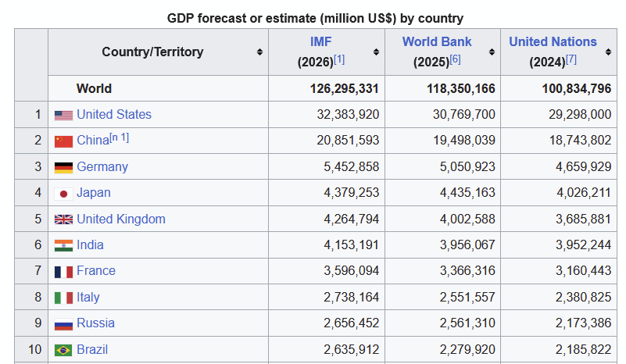
Task: Sort table by Country/Territory column arrows
Action: pyautogui.click(x=259, y=52)
